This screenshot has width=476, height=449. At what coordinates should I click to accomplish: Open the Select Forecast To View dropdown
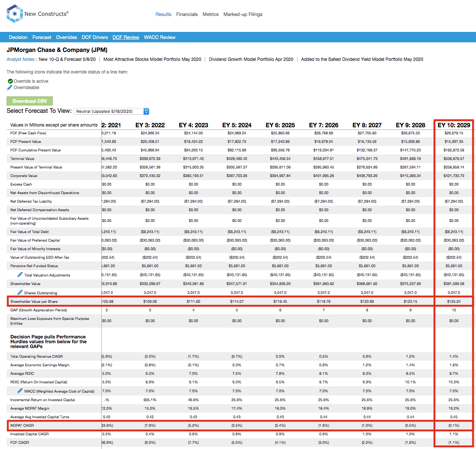pos(111,111)
